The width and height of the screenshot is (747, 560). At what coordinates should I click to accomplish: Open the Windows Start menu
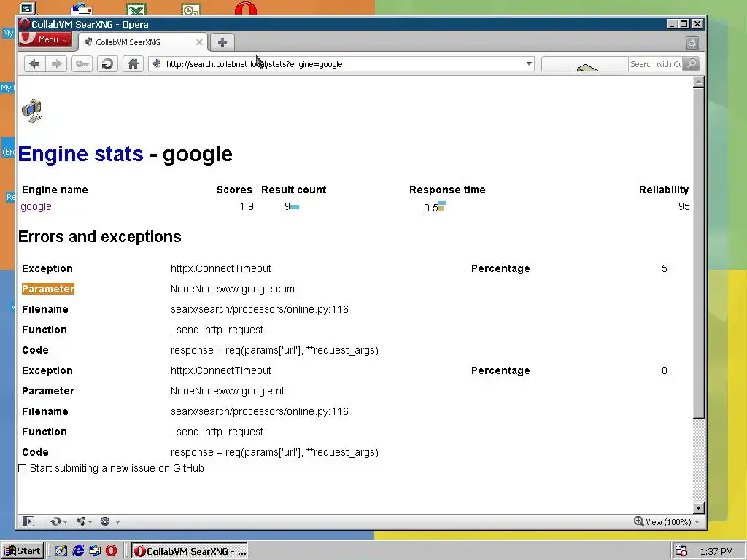coord(23,551)
